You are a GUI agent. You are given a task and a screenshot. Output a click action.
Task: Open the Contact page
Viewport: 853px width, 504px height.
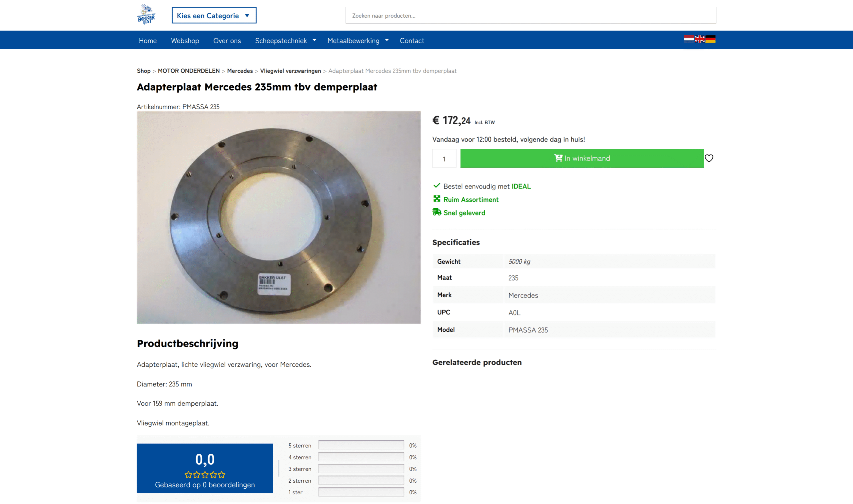coord(412,40)
